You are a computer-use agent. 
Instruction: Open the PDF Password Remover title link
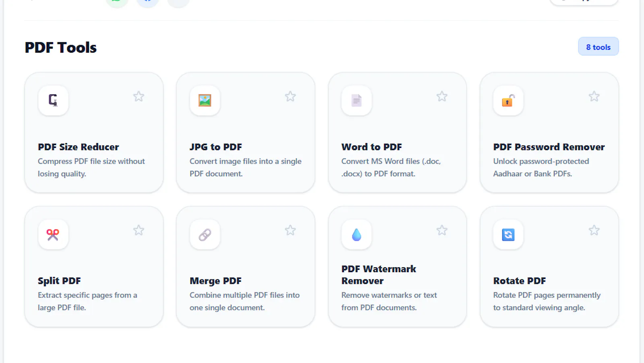[x=549, y=147]
